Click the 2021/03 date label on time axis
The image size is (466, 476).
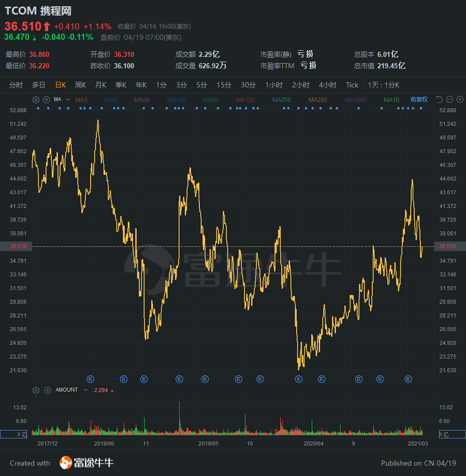418,443
